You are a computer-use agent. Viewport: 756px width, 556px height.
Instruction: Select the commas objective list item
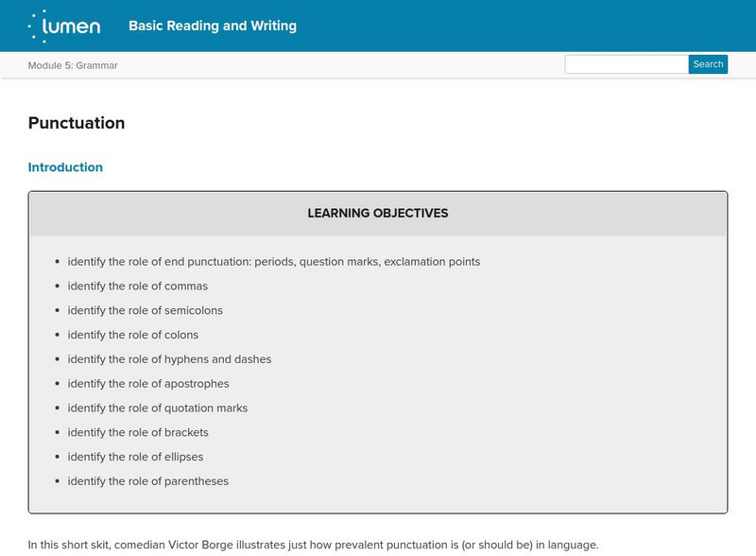[x=138, y=287]
